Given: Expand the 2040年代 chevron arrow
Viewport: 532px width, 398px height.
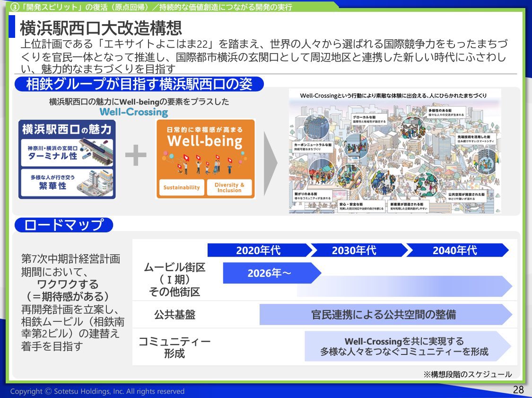Looking at the screenshot, I should tap(455, 251).
